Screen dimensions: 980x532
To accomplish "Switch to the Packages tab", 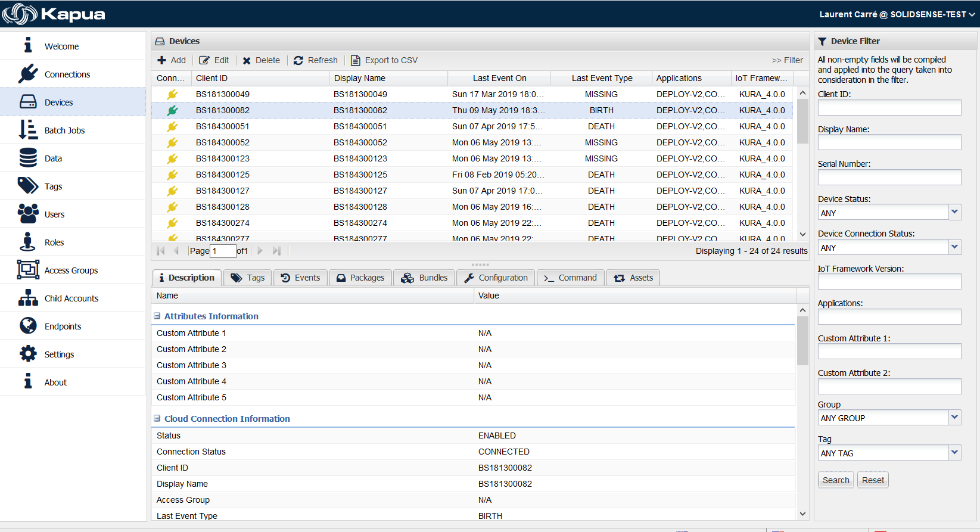I will 360,278.
